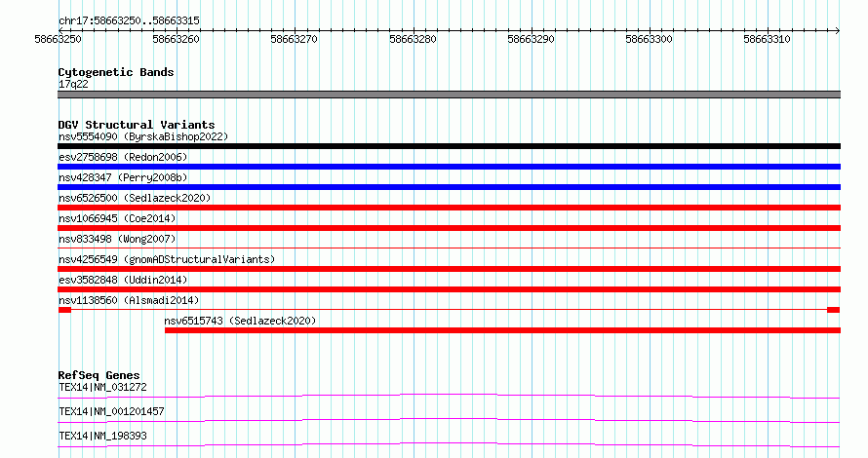
Task: Select the red nsv4256549 variant bar
Action: [x=449, y=269]
